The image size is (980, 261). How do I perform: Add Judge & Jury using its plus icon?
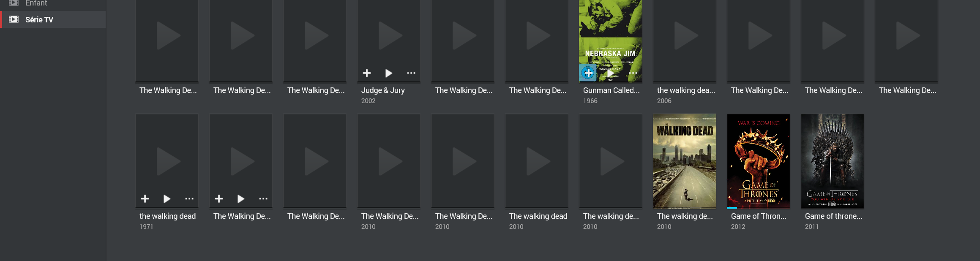367,73
